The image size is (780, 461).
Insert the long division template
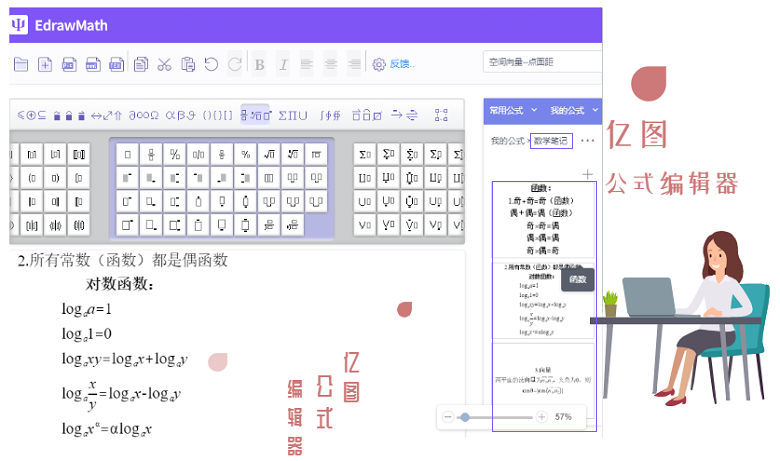(x=316, y=155)
